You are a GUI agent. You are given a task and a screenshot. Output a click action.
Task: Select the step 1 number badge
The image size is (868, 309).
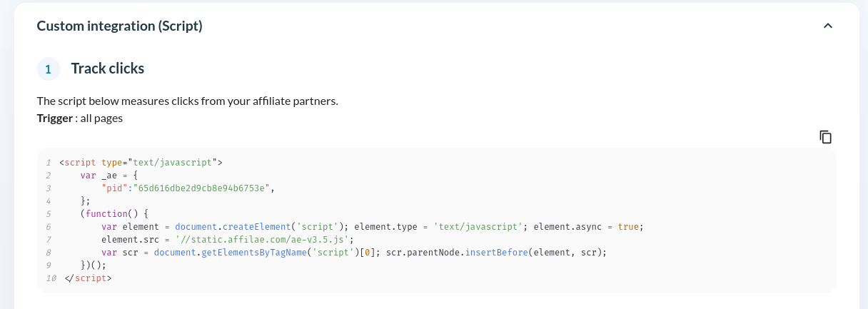tap(48, 69)
